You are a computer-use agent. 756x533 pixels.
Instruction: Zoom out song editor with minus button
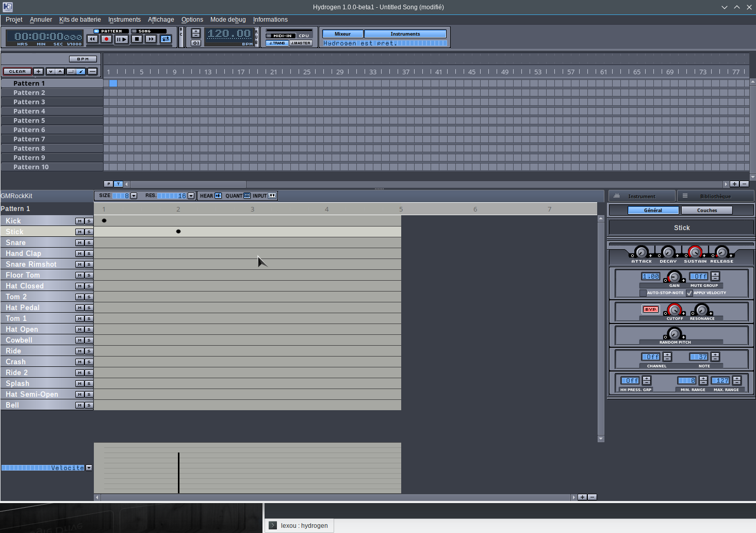coord(744,184)
